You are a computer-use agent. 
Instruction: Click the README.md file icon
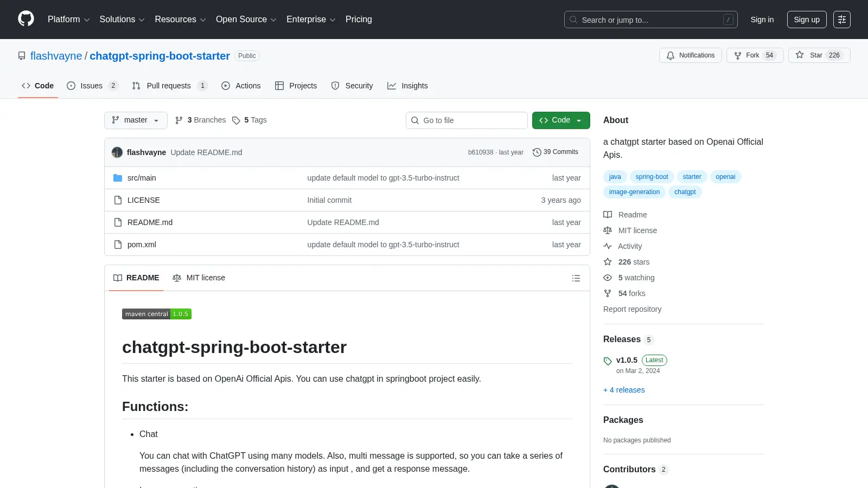click(118, 222)
